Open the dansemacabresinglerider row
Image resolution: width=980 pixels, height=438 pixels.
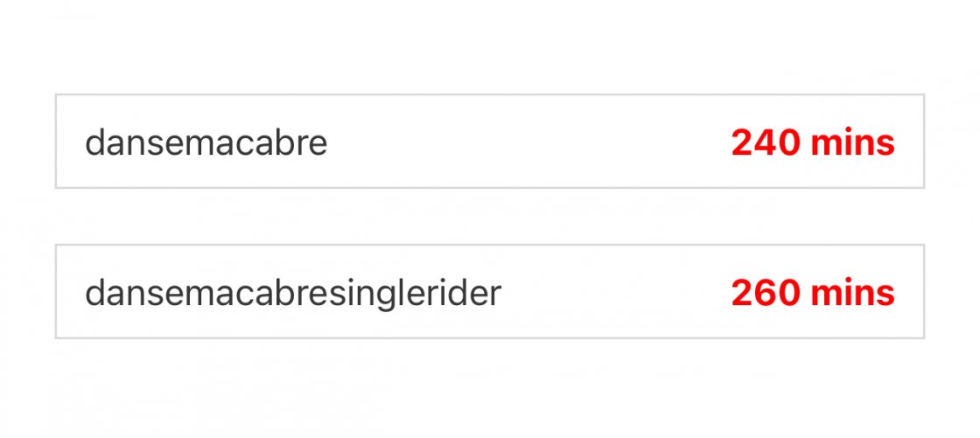[x=489, y=291]
